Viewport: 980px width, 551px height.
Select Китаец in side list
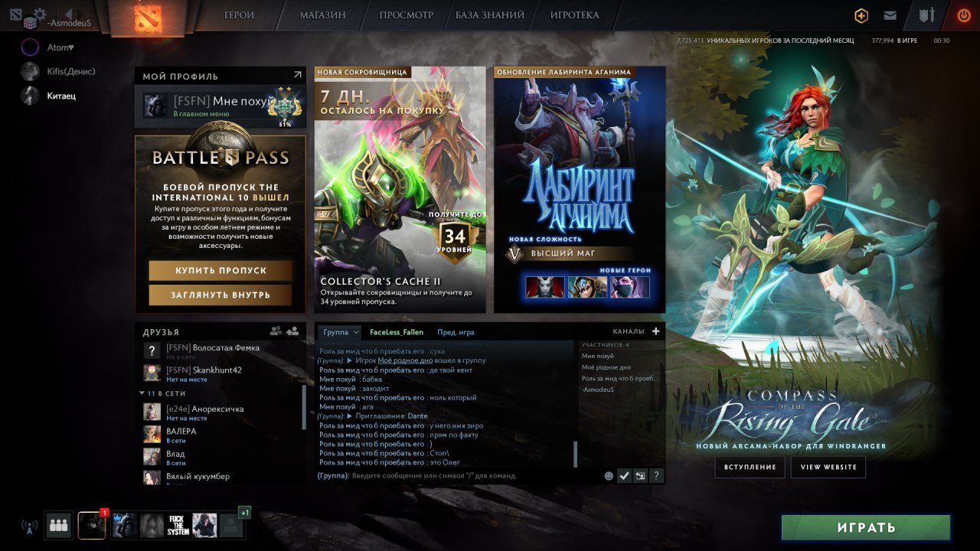(49, 96)
